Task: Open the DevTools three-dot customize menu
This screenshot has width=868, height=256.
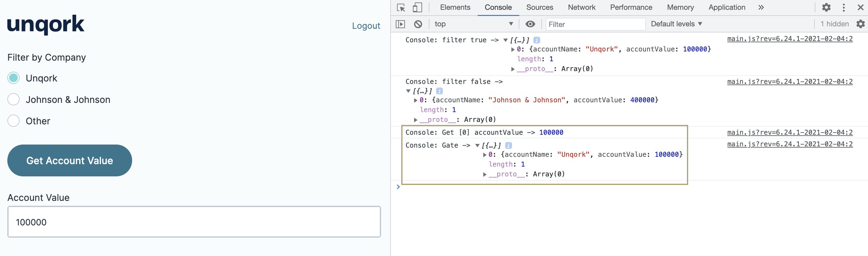Action: point(844,7)
